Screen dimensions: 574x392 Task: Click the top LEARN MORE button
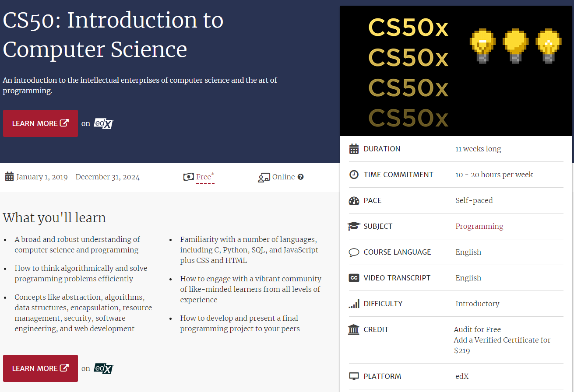pyautogui.click(x=40, y=123)
